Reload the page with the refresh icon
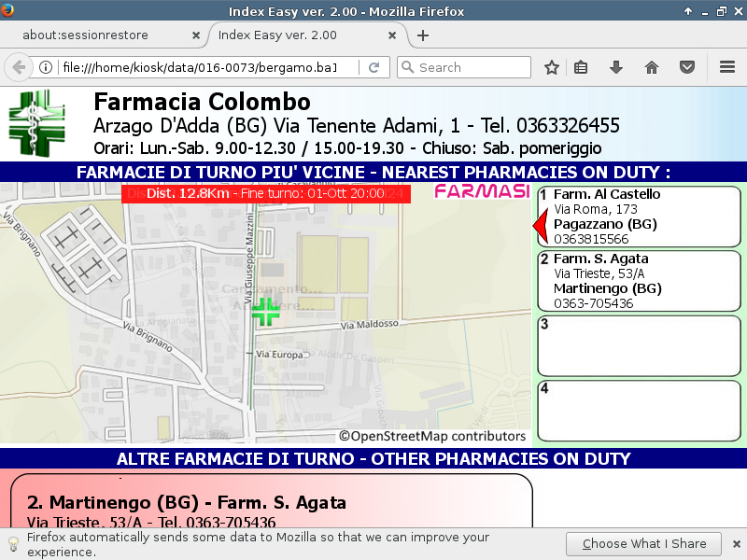The width and height of the screenshot is (747, 560). [373, 67]
